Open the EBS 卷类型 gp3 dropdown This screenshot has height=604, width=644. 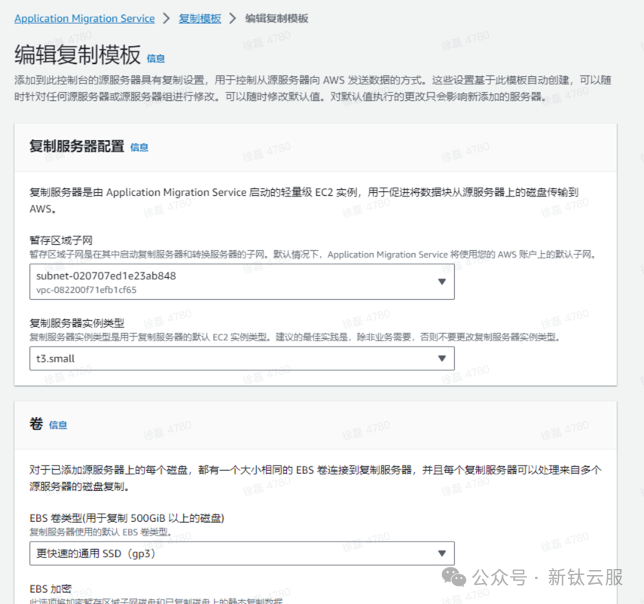pyautogui.click(x=242, y=553)
